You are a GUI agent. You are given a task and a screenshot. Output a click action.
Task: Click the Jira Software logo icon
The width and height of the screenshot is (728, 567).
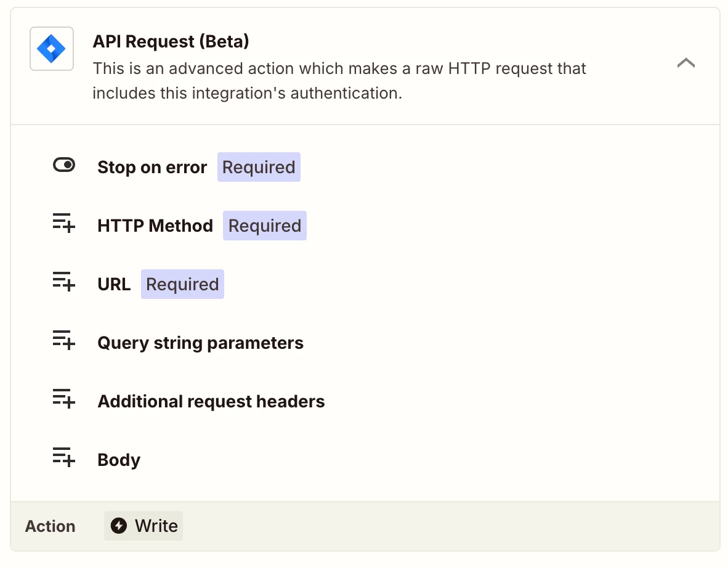click(52, 49)
